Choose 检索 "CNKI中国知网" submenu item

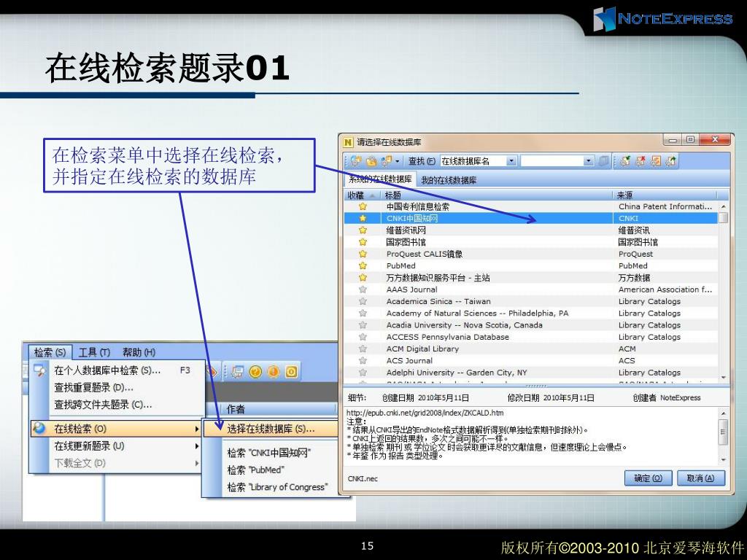click(271, 453)
